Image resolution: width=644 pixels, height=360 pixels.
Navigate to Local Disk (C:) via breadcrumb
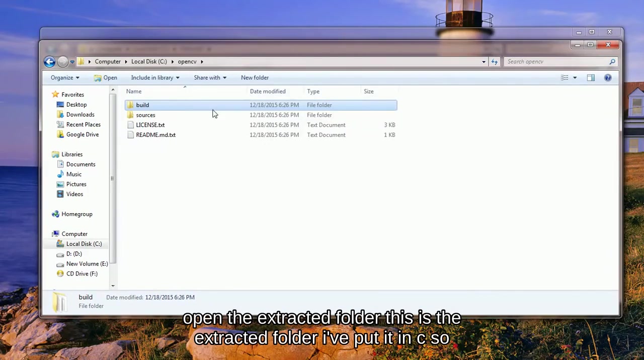pos(149,61)
